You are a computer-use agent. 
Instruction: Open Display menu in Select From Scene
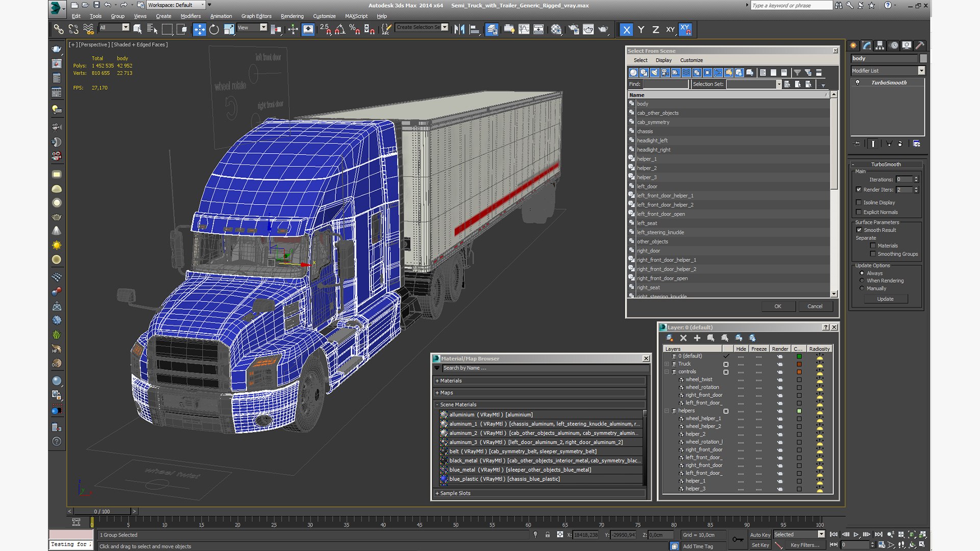(x=664, y=60)
